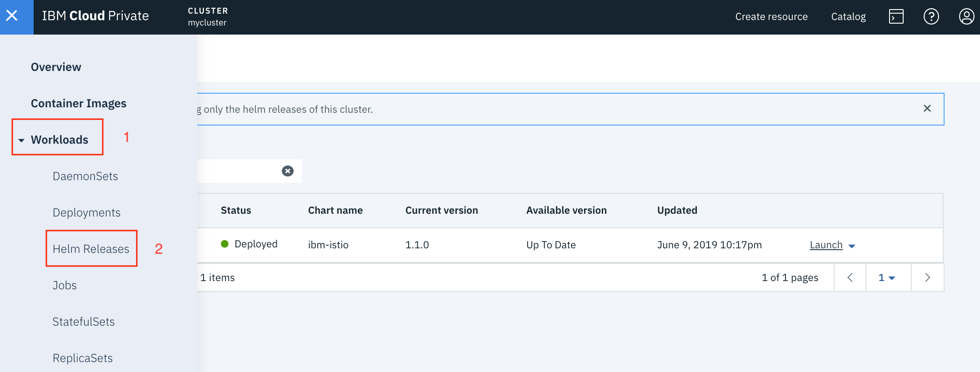Select Deployments under Workloads
The image size is (980, 372).
tap(86, 212)
